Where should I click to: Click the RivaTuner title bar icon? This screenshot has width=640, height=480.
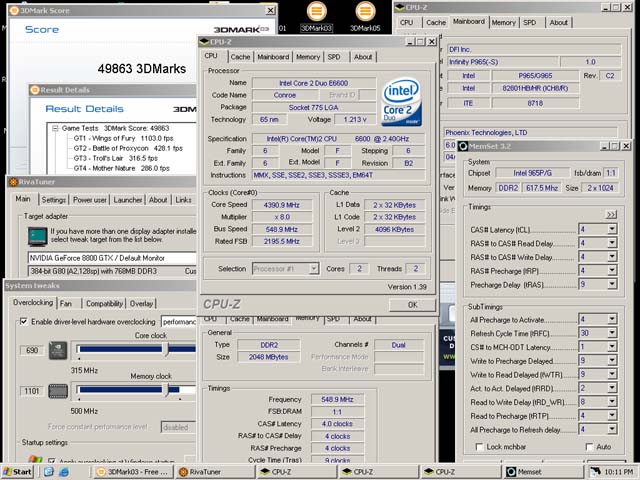pyautogui.click(x=13, y=182)
